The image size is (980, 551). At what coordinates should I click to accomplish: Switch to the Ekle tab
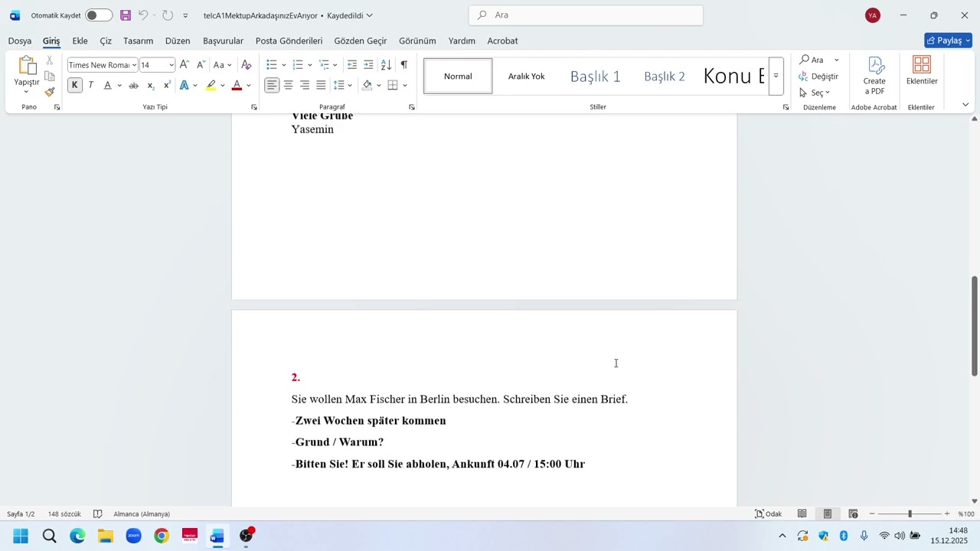pos(80,41)
